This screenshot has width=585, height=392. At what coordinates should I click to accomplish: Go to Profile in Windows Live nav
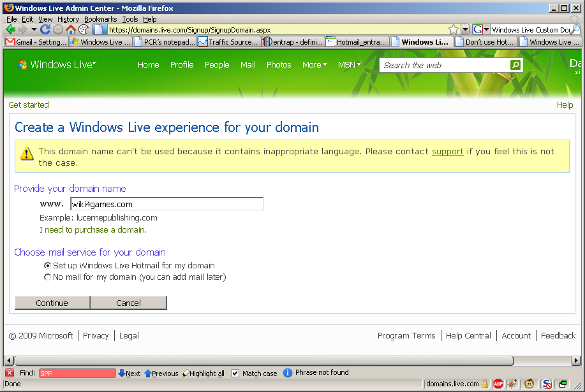pos(182,65)
